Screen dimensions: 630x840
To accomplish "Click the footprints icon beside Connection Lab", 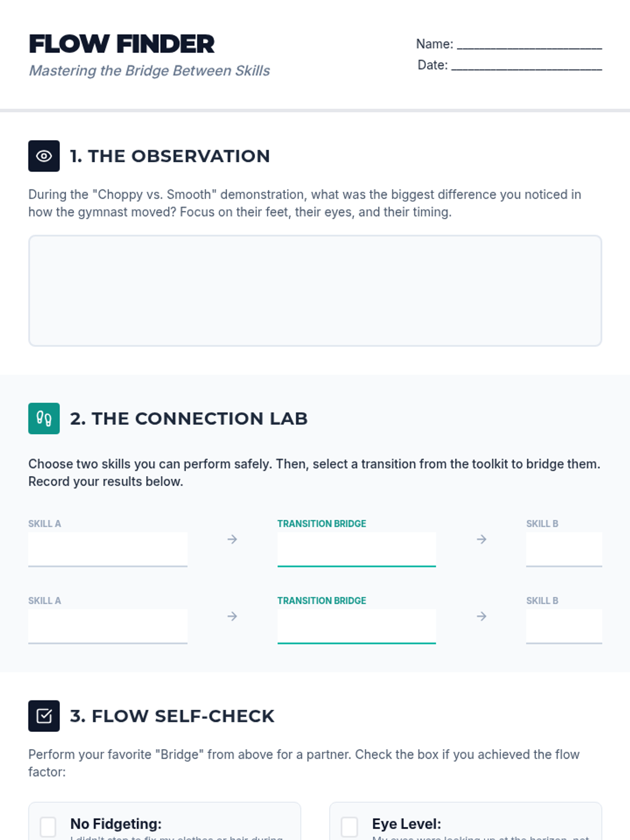I will click(44, 418).
